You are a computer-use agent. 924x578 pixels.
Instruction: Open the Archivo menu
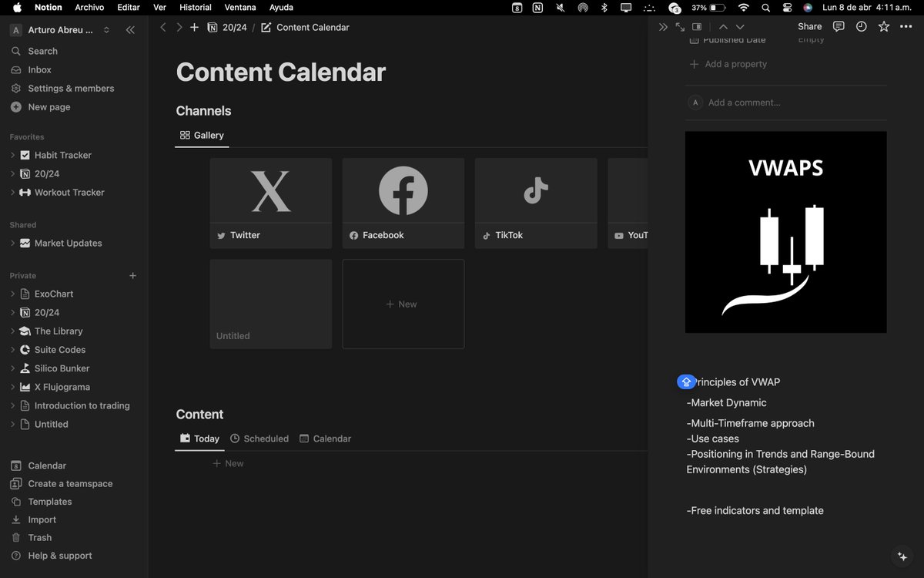(x=89, y=7)
